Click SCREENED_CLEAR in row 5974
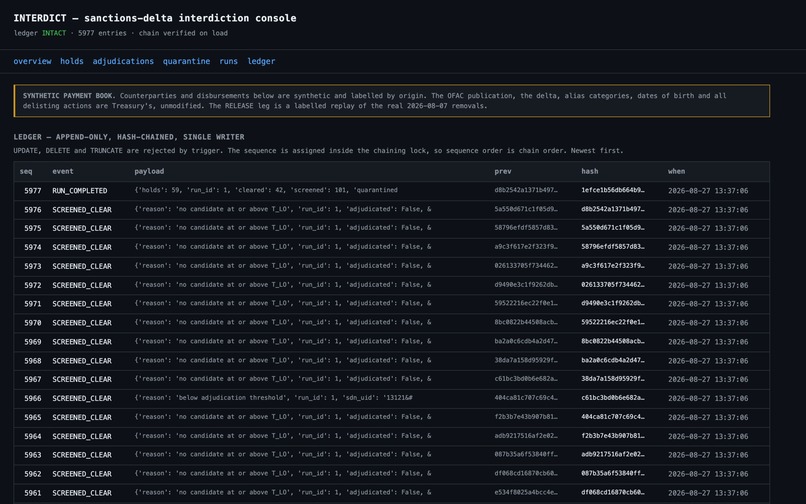The width and height of the screenshot is (806, 504). point(82,247)
